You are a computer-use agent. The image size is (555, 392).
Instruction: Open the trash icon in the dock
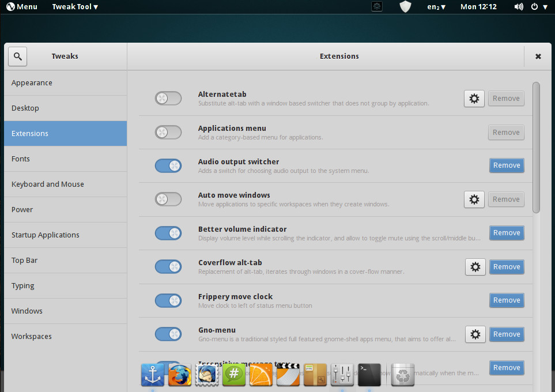pyautogui.click(x=403, y=375)
